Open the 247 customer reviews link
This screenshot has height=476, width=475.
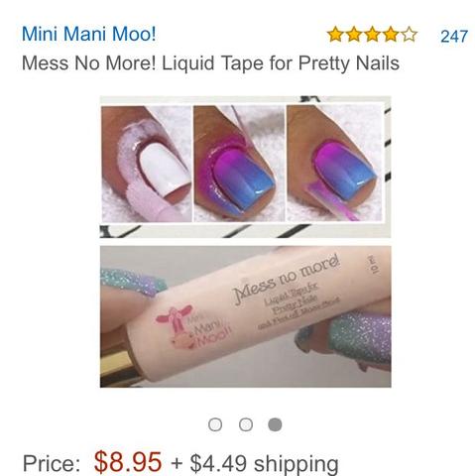(454, 36)
